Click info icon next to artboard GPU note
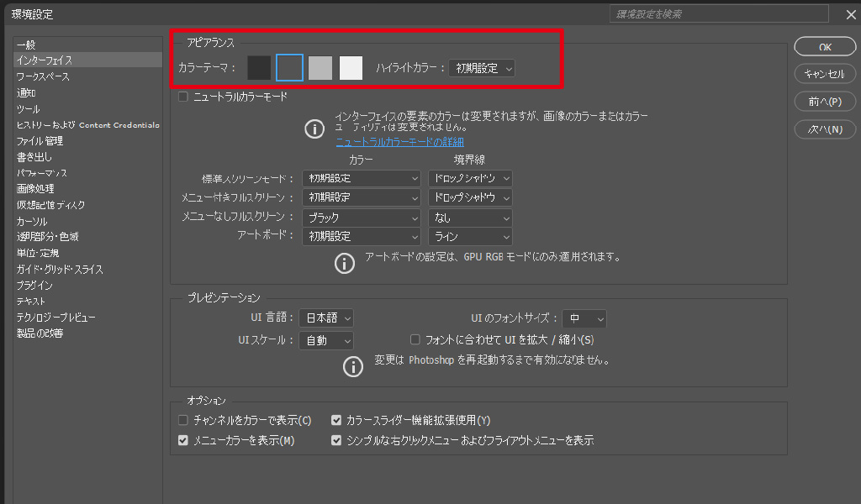The width and height of the screenshot is (861, 504). (345, 263)
